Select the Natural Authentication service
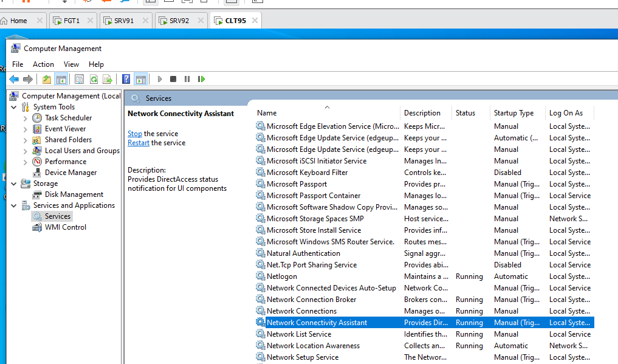Screen dimensions: 618x364 tap(425, 253)
